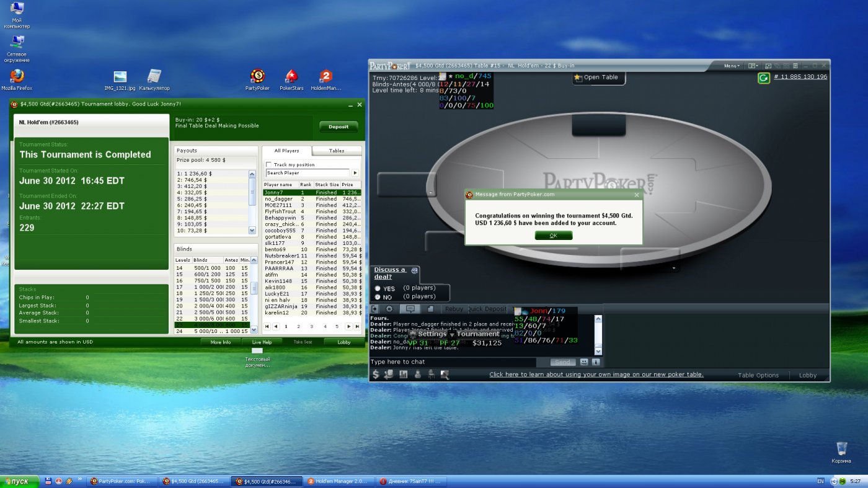Click the notes tab icon beside chat tab
This screenshot has width=868, height=488.
[430, 309]
